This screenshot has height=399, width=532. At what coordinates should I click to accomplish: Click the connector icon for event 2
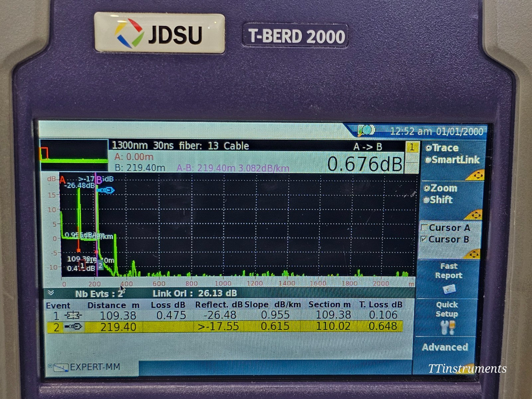click(73, 327)
